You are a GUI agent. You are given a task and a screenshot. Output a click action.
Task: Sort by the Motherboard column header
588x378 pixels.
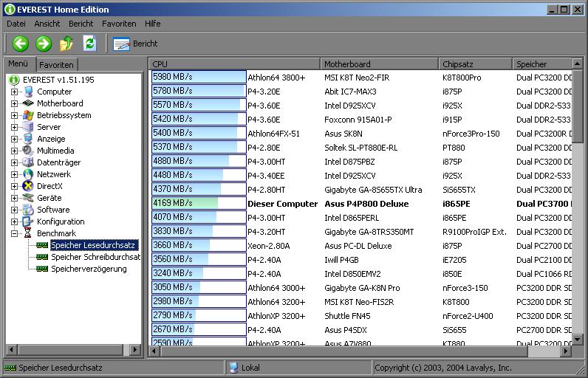(379, 64)
